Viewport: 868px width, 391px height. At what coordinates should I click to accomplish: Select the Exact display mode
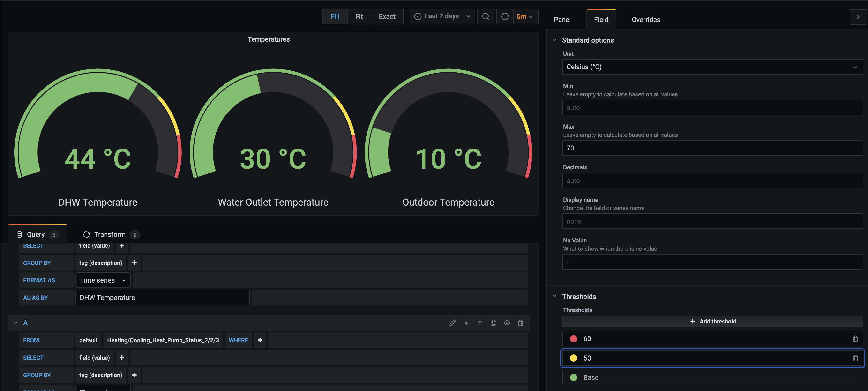coord(387,16)
